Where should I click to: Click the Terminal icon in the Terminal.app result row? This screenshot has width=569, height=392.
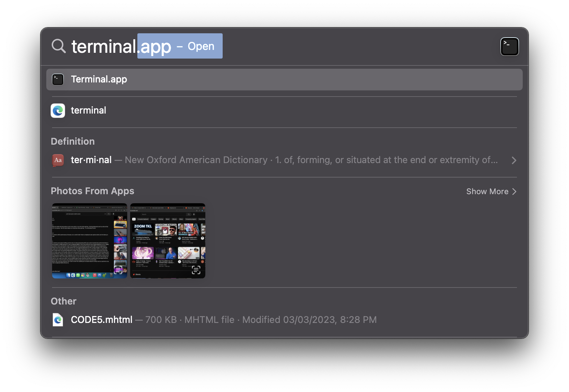(58, 80)
